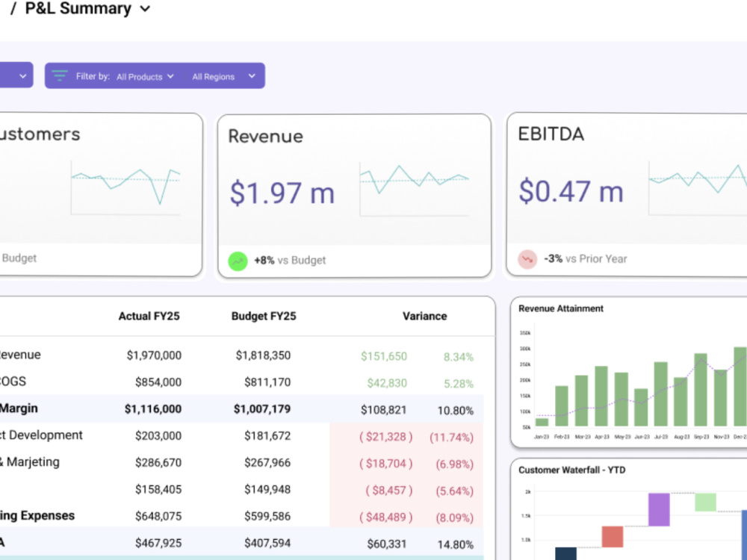Select the $1.97 m revenue value
The height and width of the screenshot is (560, 747).
pos(282,193)
